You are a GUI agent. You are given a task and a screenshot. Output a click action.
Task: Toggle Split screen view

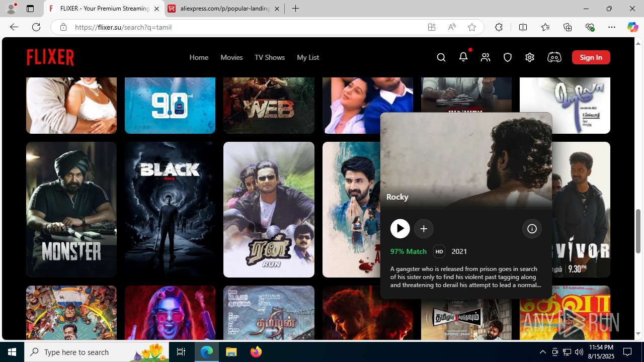523,27
